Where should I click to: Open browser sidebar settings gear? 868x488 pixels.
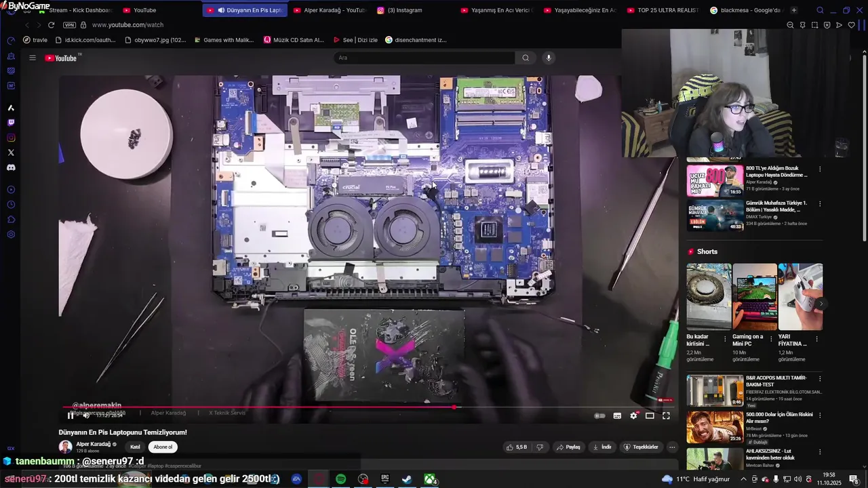(x=11, y=235)
